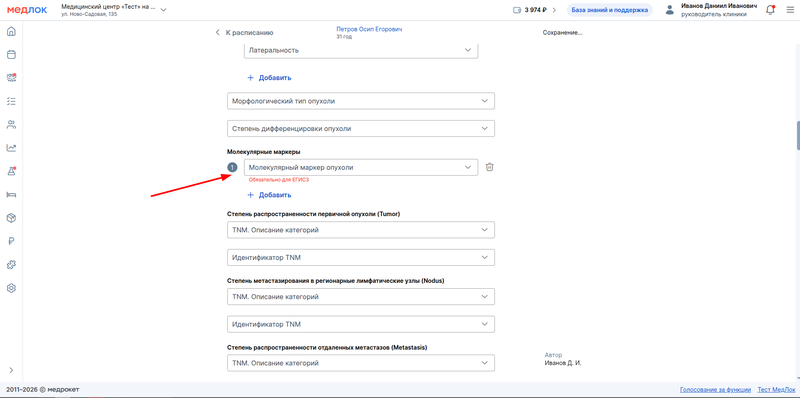Click 2011–2026 © медрокет footer text
The width and height of the screenshot is (800, 398).
point(43,390)
